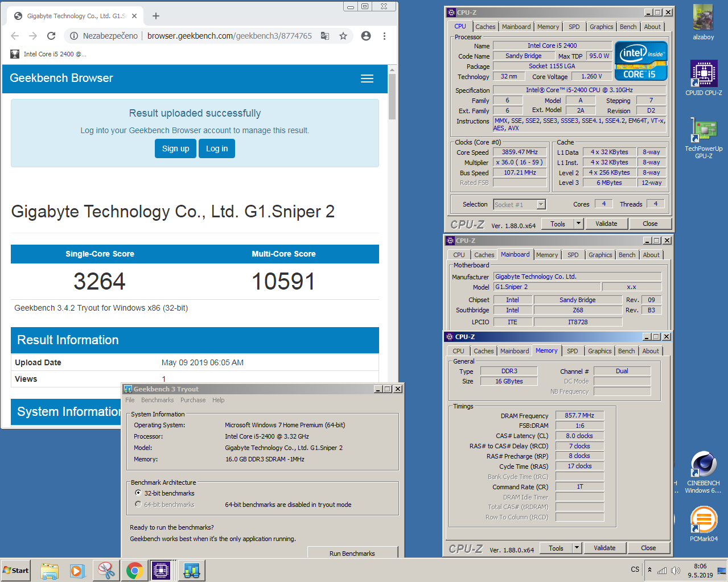Click Close button in Memory CPU-Z window
This screenshot has width=728, height=582.
648,548
